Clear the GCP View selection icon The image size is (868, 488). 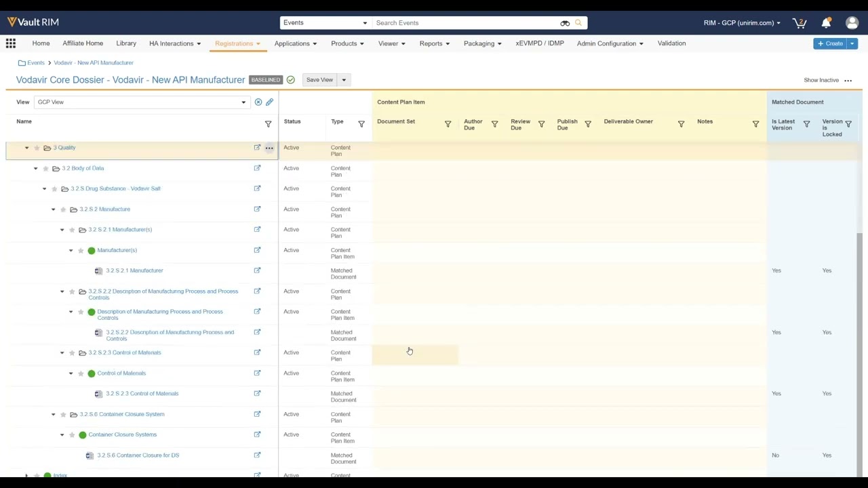tap(258, 102)
